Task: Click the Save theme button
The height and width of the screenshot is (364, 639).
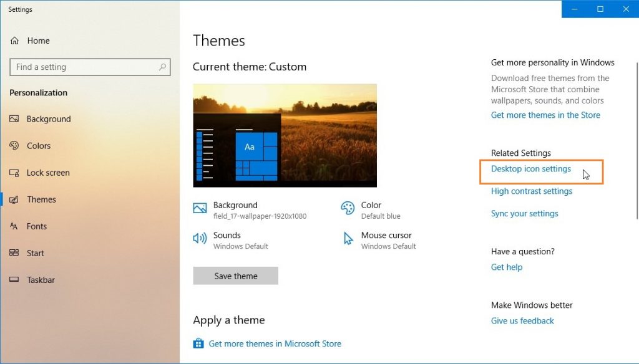Action: point(235,275)
